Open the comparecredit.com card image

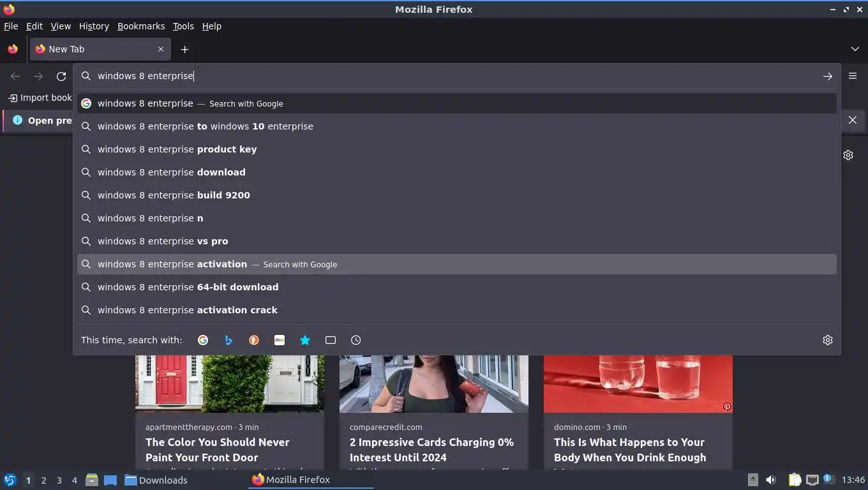point(434,383)
